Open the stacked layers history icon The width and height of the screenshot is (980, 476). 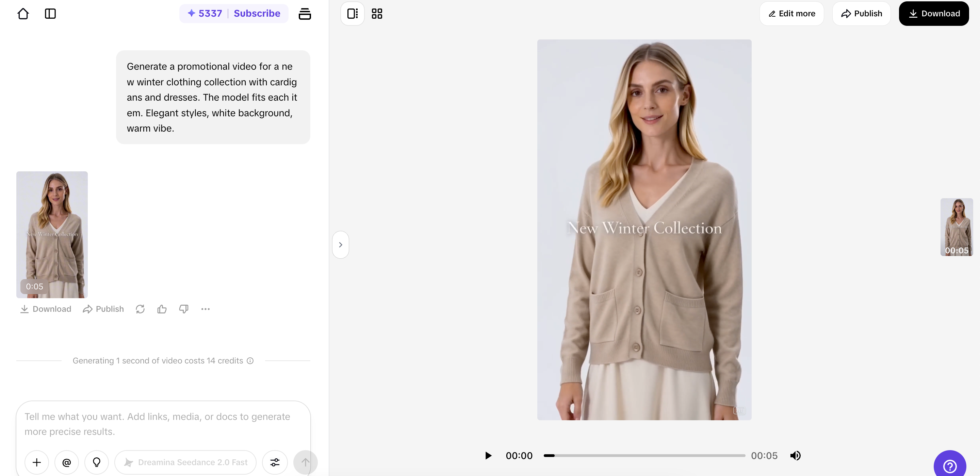[304, 14]
